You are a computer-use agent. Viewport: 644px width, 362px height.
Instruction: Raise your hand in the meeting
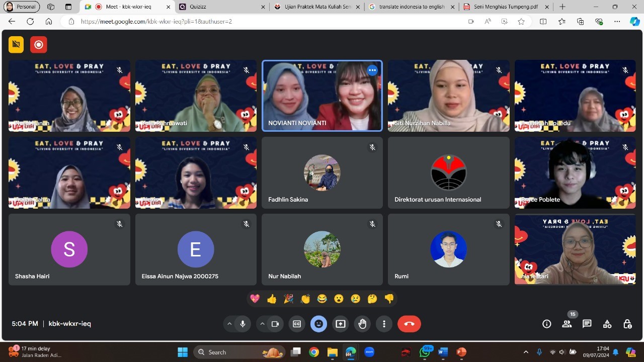[362, 324]
